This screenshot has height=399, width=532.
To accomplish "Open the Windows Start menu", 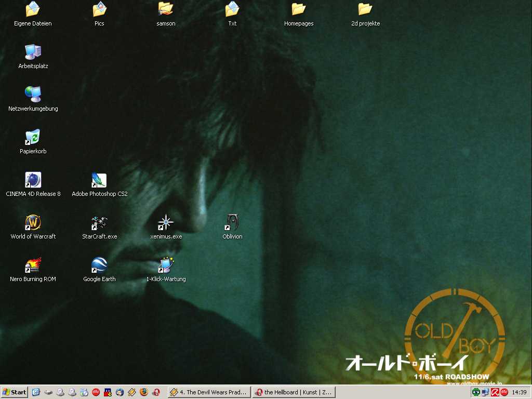I will [x=15, y=392].
